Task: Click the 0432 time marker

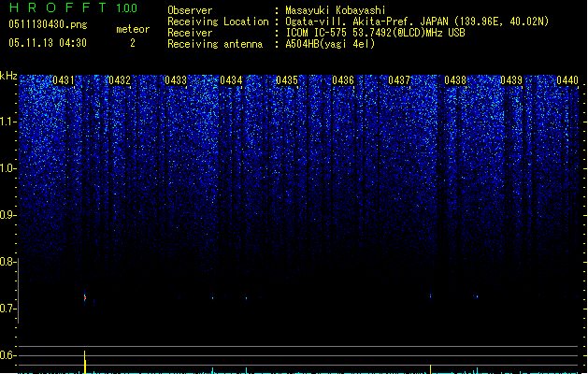Action: pyautogui.click(x=120, y=80)
